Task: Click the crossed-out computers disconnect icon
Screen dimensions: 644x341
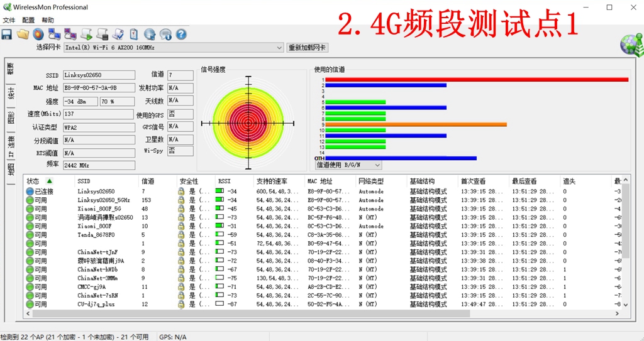Action: pos(70,34)
